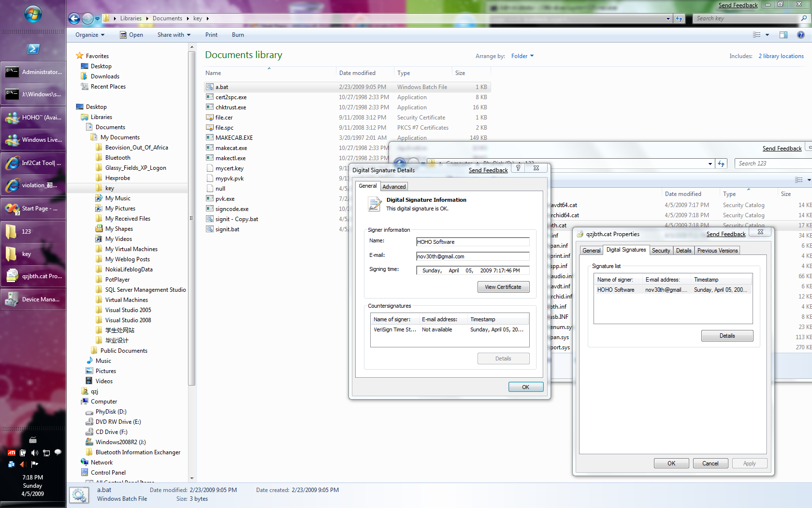The height and width of the screenshot is (508, 812).
Task: Open PowerShell quick launch icon
Action: [x=33, y=48]
